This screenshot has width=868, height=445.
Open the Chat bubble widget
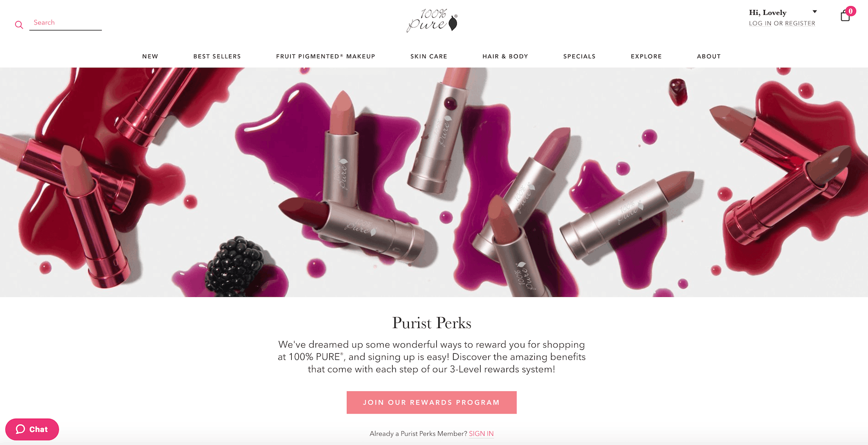click(32, 429)
